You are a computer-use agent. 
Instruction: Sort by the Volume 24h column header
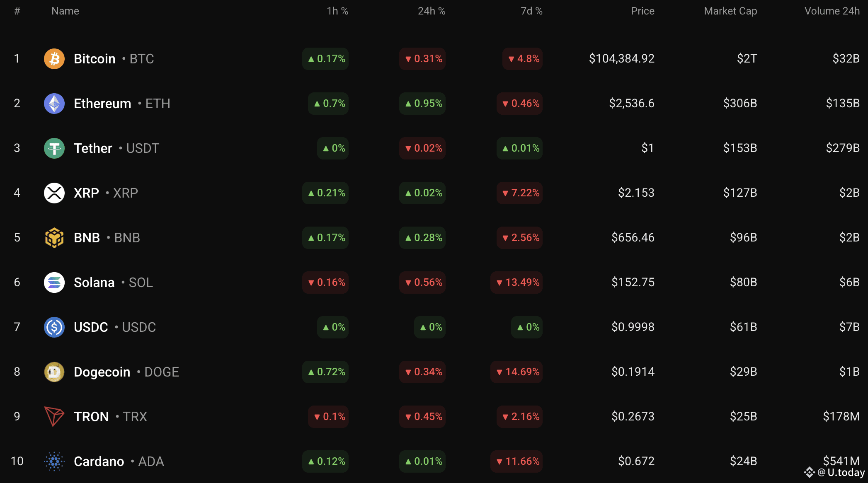(x=832, y=11)
